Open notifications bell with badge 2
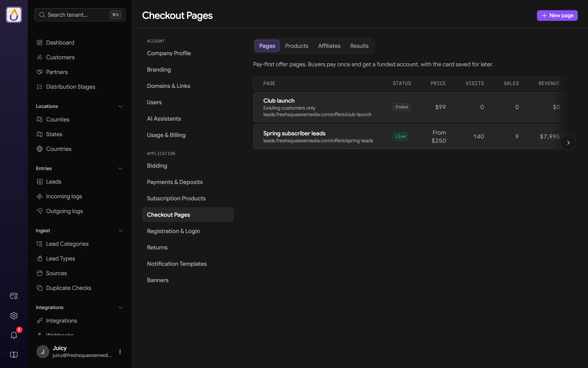This screenshot has width=588, height=368. click(14, 335)
